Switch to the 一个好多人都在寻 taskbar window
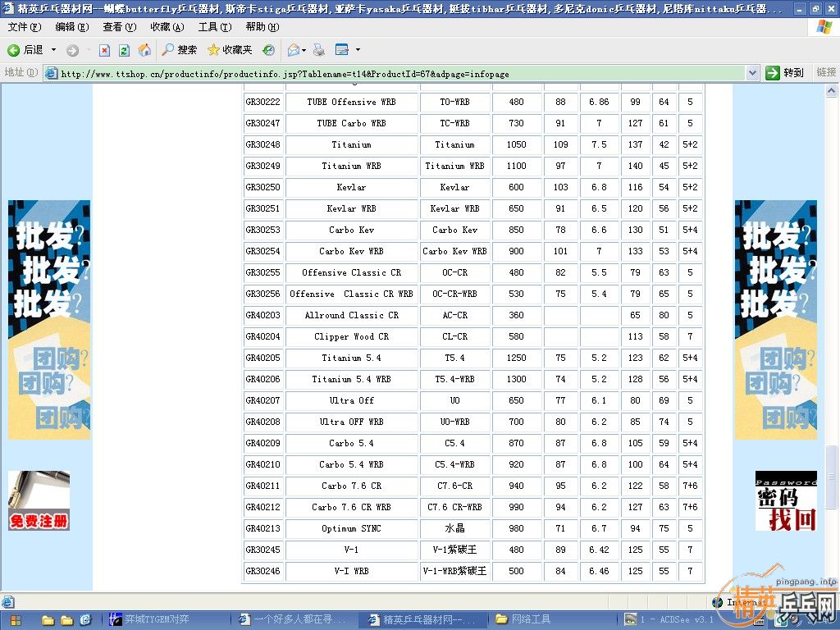The image size is (840, 630). click(294, 620)
